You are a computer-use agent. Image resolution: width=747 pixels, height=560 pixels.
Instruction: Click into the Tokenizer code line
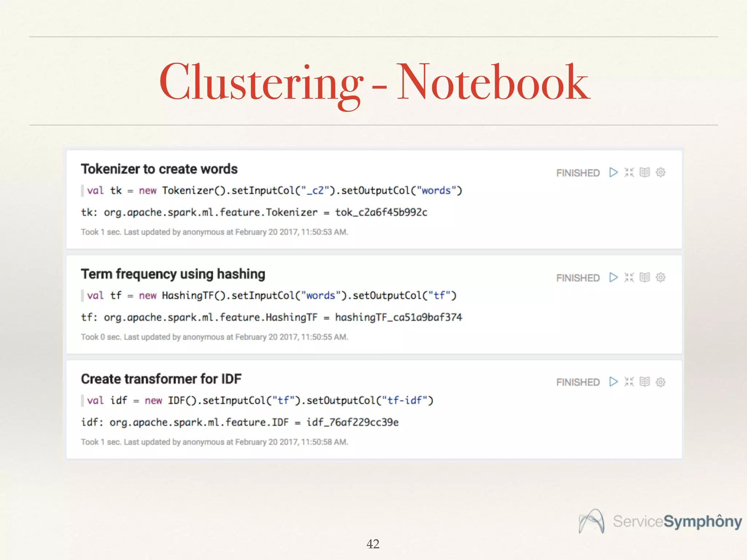(274, 191)
